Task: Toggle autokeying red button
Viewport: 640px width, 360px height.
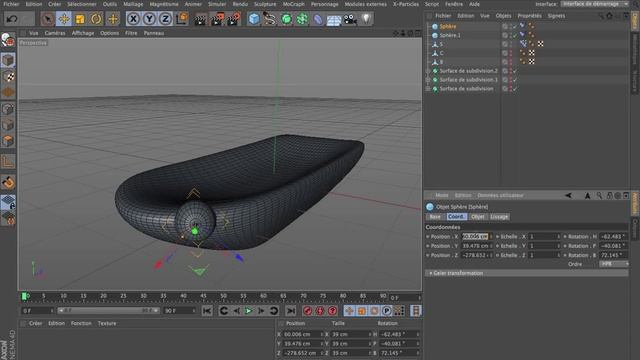Action: pyautogui.click(x=320, y=311)
